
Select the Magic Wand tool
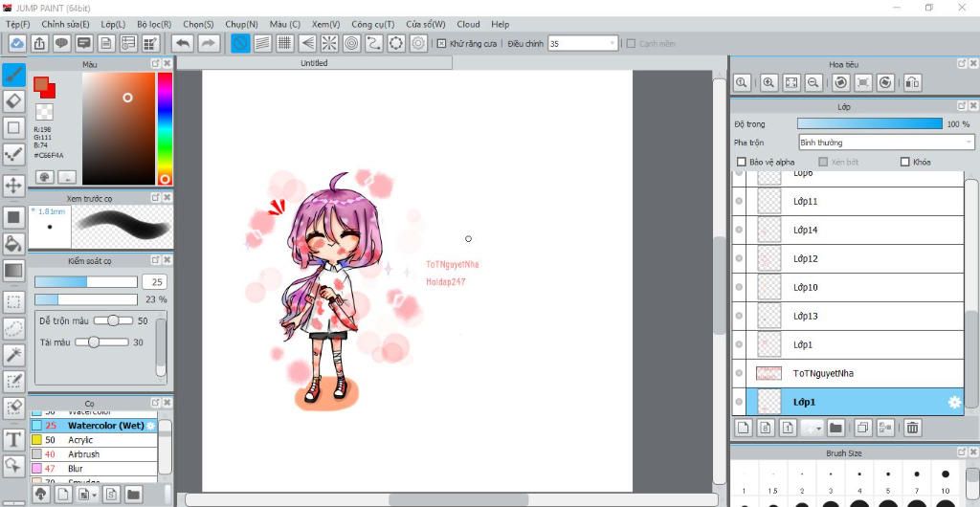13,355
